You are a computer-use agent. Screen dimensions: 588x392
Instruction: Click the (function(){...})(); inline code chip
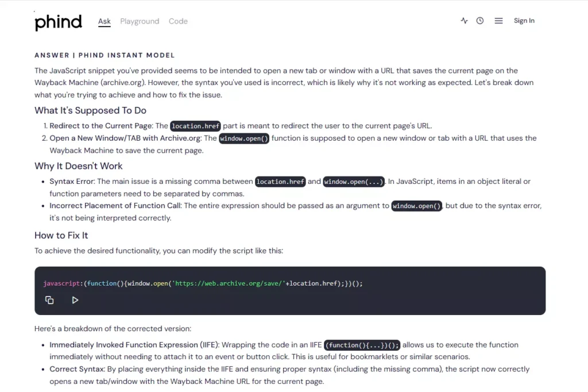click(362, 345)
